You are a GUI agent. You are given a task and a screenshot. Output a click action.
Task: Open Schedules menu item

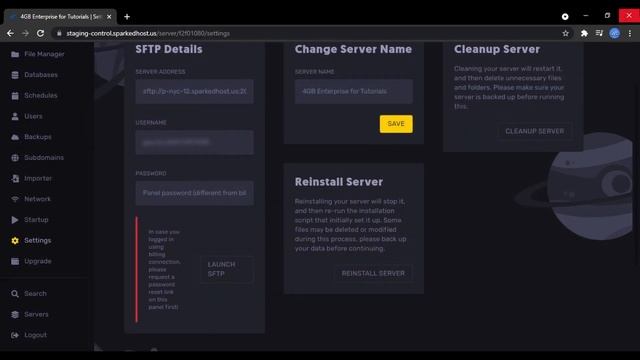(x=41, y=96)
